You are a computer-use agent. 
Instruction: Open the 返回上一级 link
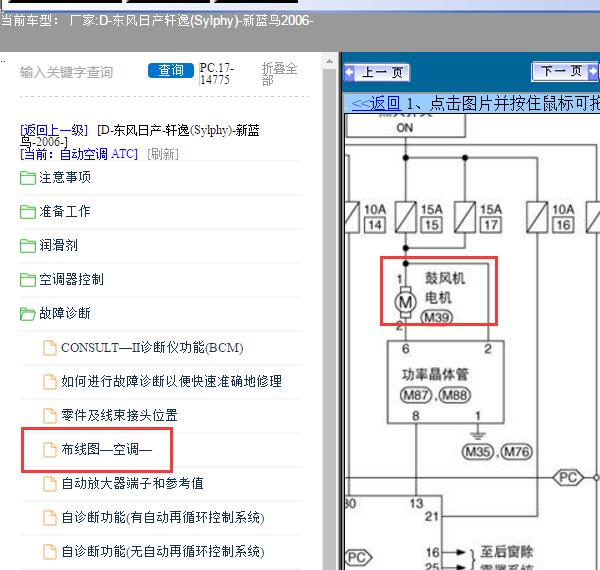pos(54,130)
